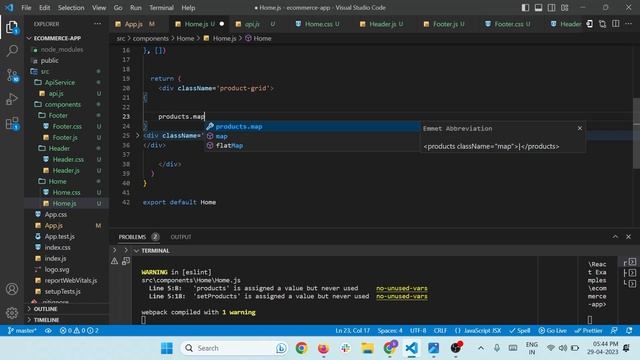Open the Go menu
The image size is (640, 360).
tap(118, 8)
